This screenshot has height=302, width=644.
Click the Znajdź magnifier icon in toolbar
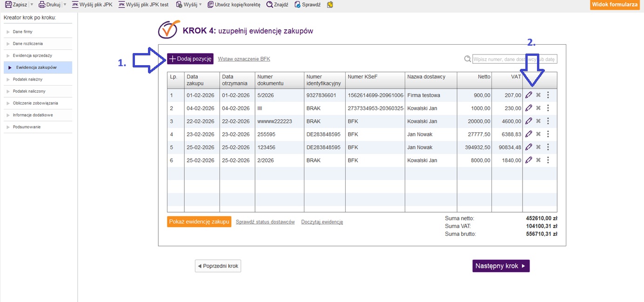click(x=269, y=5)
